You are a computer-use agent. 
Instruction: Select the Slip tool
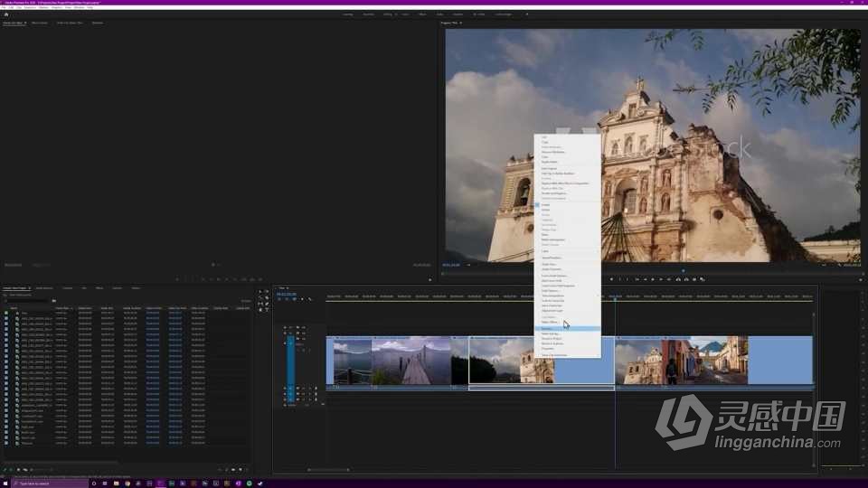coord(260,304)
